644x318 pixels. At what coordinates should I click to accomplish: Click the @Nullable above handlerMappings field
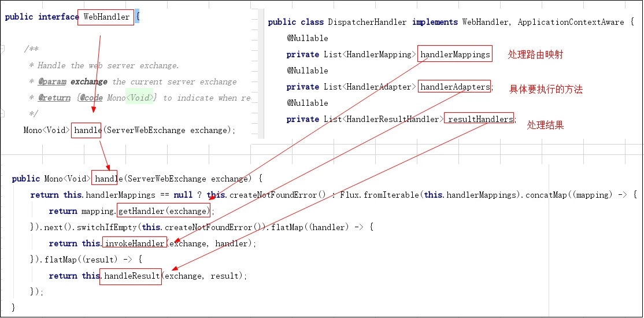tap(307, 38)
